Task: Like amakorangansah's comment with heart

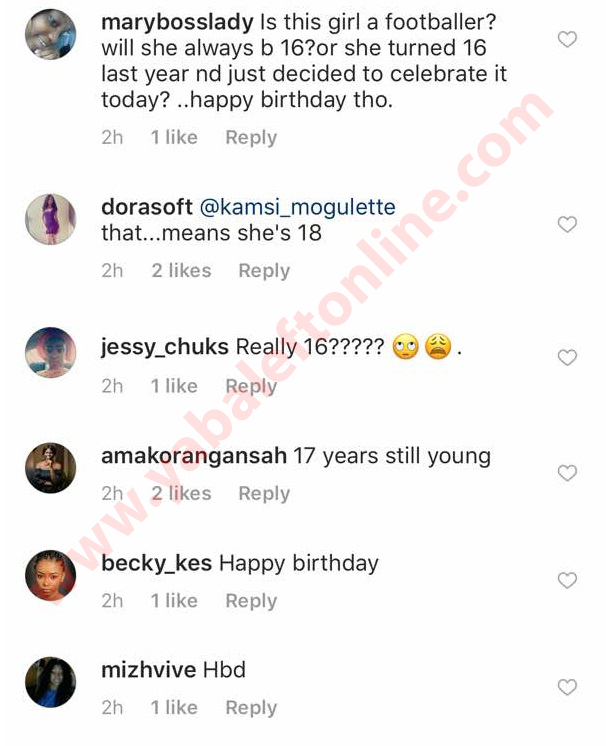Action: [566, 472]
